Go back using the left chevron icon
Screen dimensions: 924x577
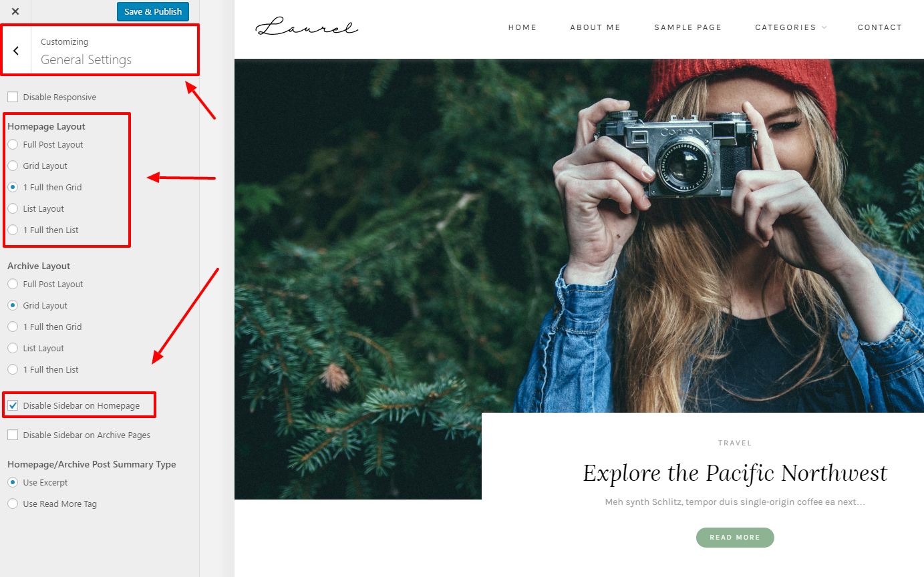(x=16, y=51)
